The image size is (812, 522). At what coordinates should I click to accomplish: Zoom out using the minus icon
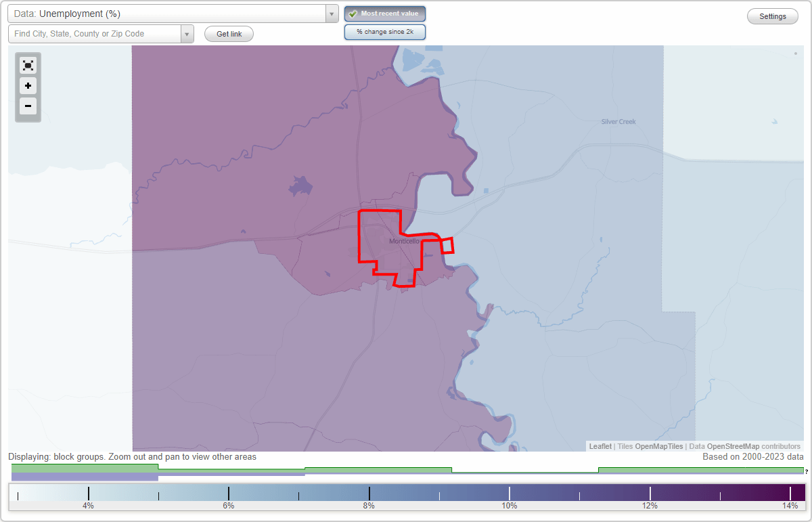click(28, 106)
